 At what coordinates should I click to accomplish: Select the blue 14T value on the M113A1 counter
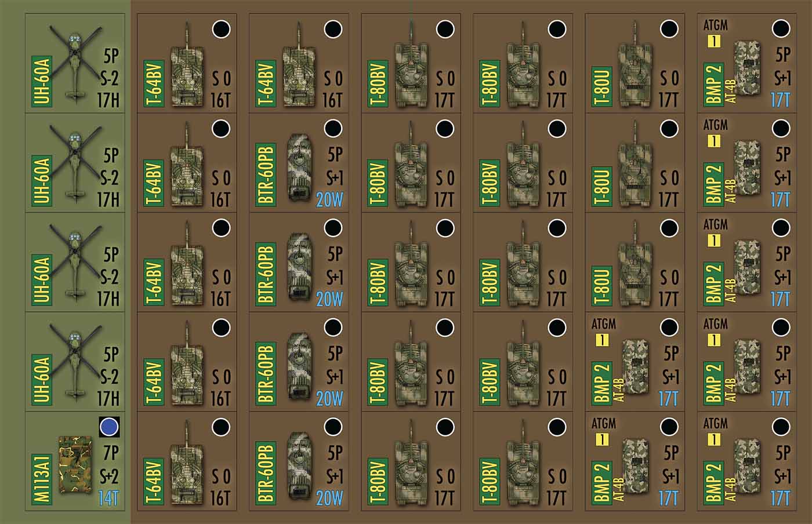[x=108, y=498]
